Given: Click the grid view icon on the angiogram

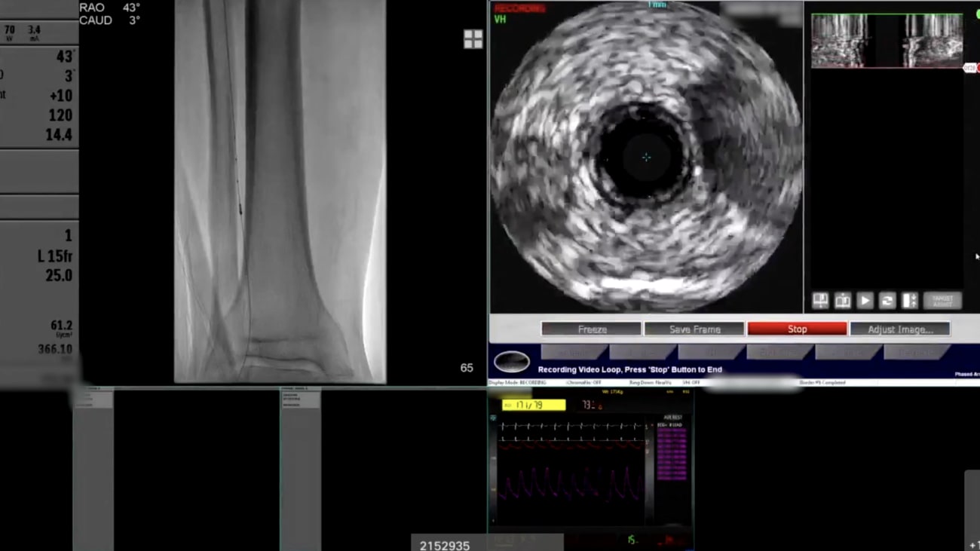Looking at the screenshot, I should click(473, 39).
